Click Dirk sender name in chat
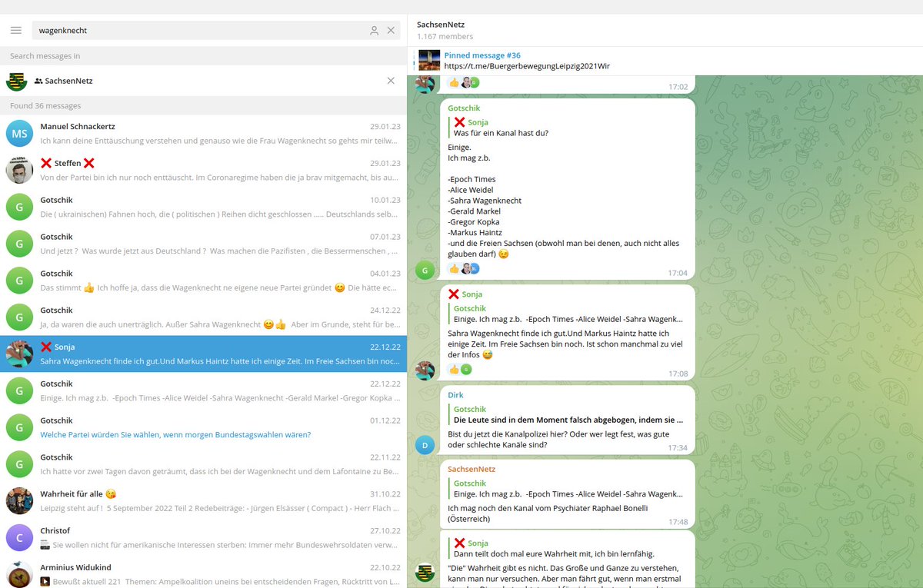Image resolution: width=923 pixels, height=588 pixels. tap(455, 395)
